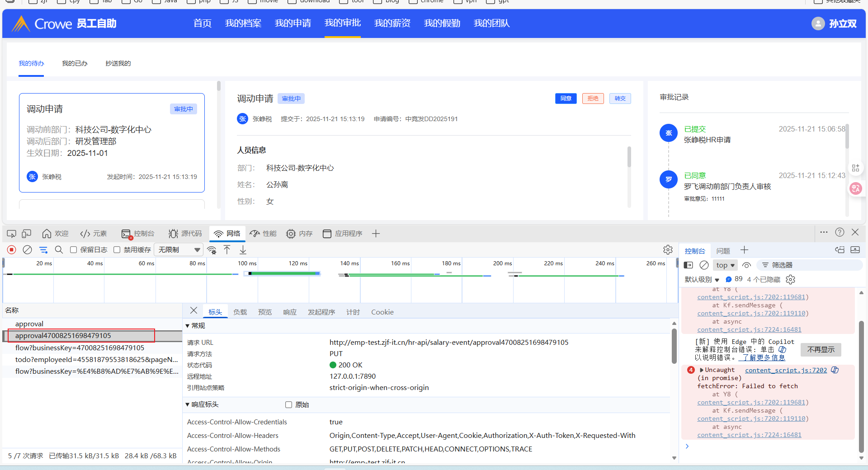868x470 pixels.
Task: Click the 同意 approve button
Action: click(x=566, y=99)
